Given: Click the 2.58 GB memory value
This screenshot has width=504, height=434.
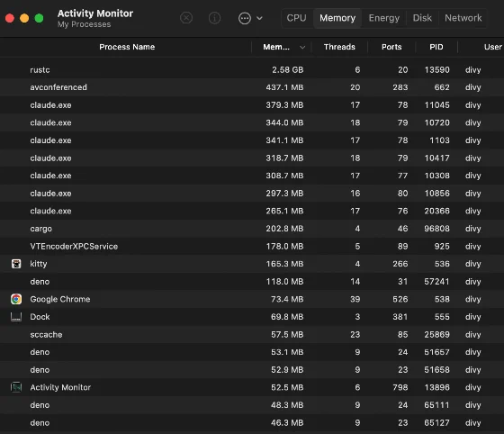Looking at the screenshot, I should coord(288,69).
